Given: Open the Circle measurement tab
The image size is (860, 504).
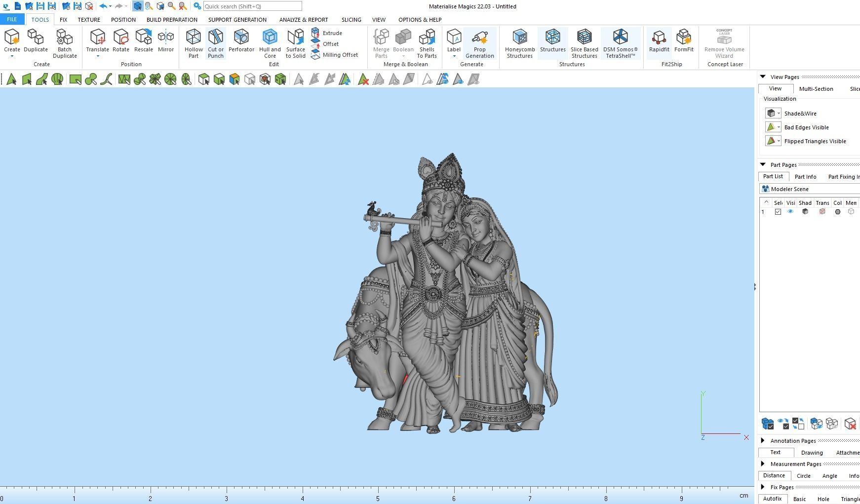Looking at the screenshot, I should 804,476.
